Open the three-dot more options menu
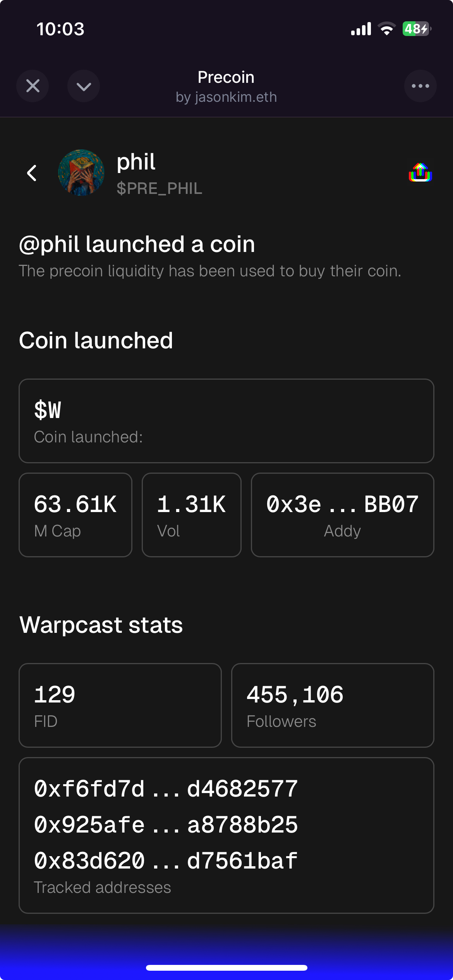The height and width of the screenshot is (980, 453). pyautogui.click(x=420, y=86)
